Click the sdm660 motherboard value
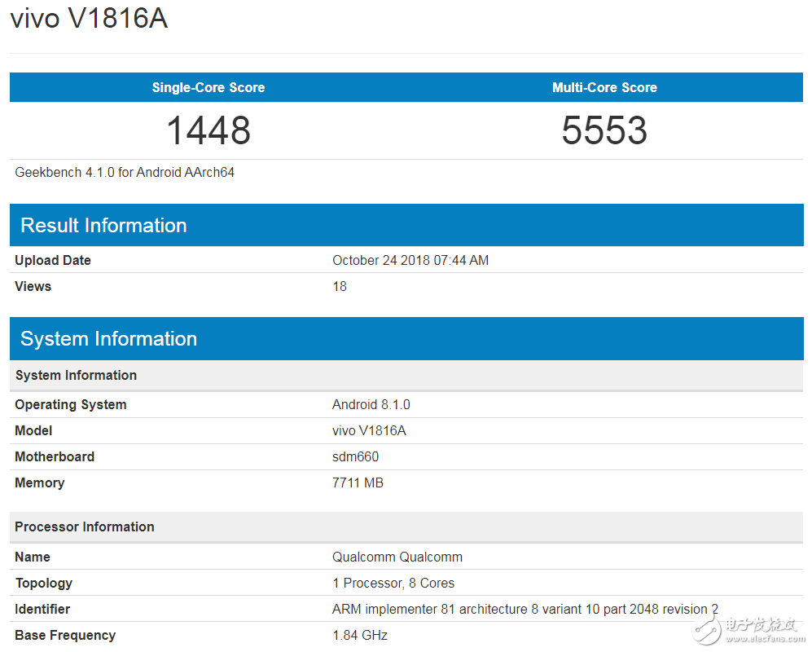The height and width of the screenshot is (652, 812). click(355, 456)
